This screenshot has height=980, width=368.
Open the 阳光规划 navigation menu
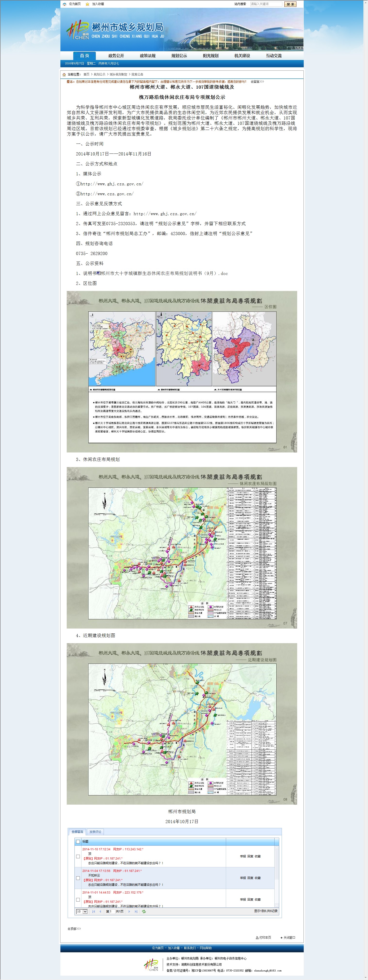tap(211, 56)
